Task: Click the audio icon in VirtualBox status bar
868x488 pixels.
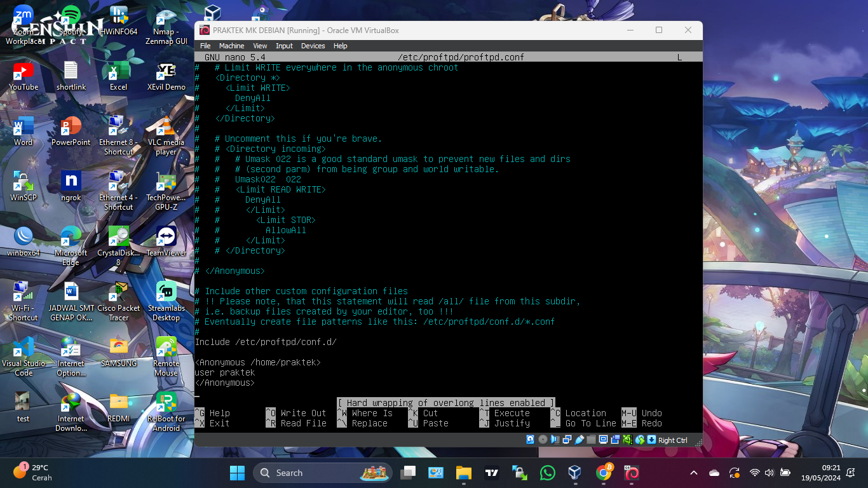Action: pyautogui.click(x=555, y=440)
